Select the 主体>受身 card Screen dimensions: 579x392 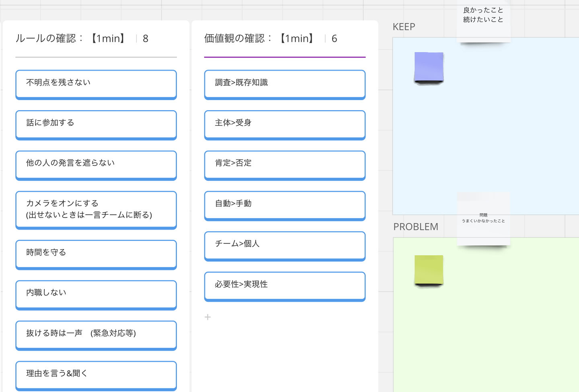[x=285, y=124]
